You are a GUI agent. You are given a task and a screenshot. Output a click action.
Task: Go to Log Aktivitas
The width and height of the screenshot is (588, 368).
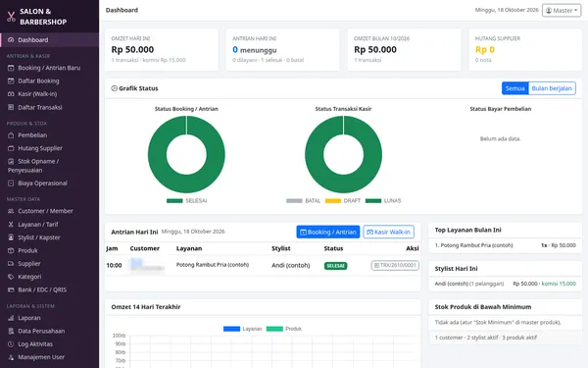[50, 344]
